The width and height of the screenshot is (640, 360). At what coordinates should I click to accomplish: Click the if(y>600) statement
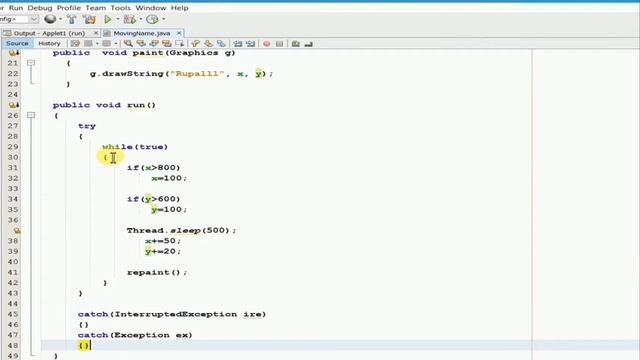click(x=153, y=199)
